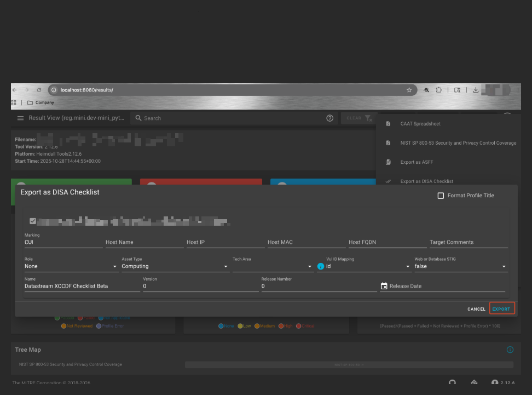Image resolution: width=532 pixels, height=395 pixels.
Task: Open the Web or Database STIG dropdown
Action: pos(460,266)
